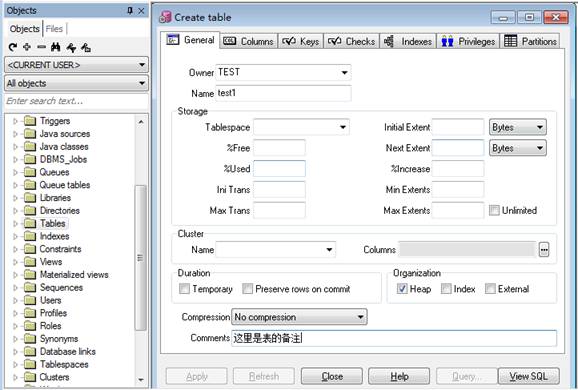Toggle Preserve rows on commit
The width and height of the screenshot is (578, 390).
click(x=247, y=289)
